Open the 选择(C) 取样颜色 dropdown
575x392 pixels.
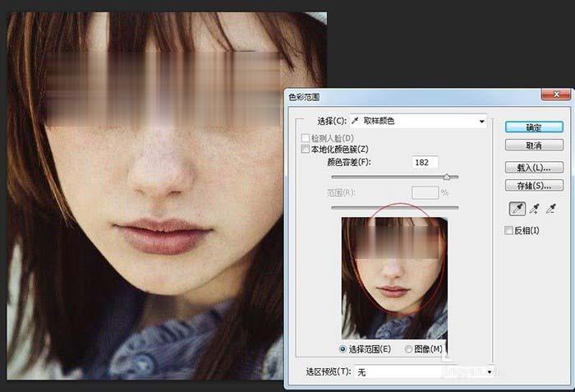click(x=418, y=121)
